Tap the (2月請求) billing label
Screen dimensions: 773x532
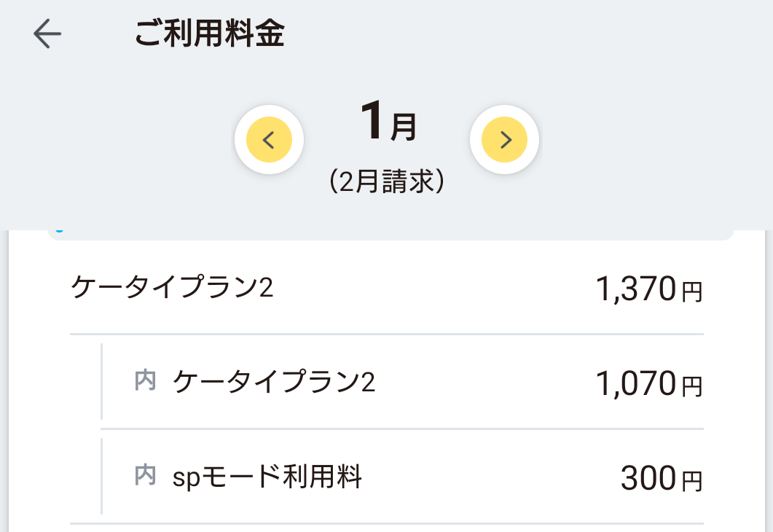387,181
